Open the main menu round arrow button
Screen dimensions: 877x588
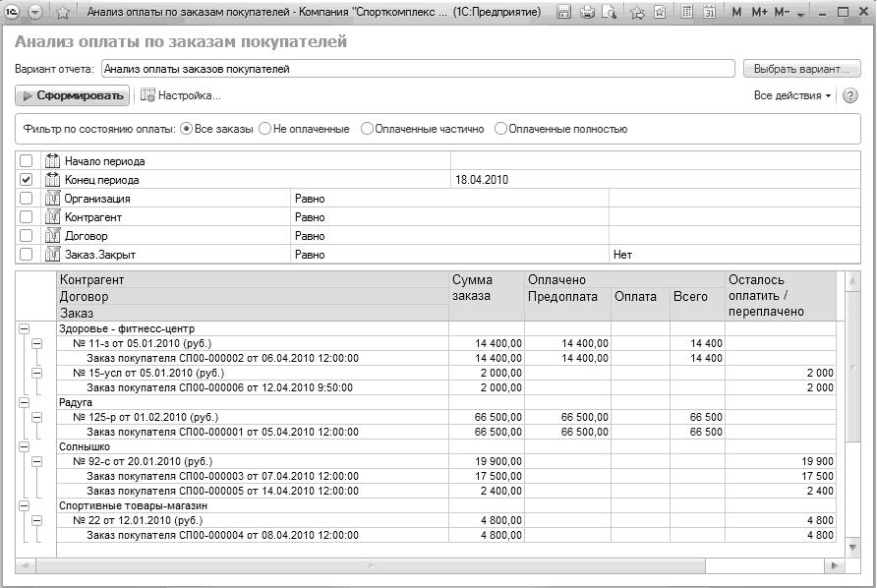(35, 11)
